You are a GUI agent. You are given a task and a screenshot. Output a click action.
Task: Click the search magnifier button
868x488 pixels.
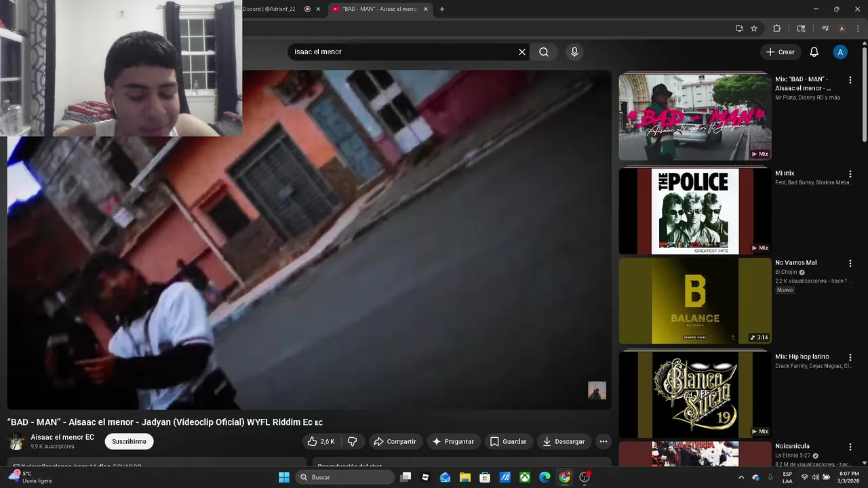544,52
